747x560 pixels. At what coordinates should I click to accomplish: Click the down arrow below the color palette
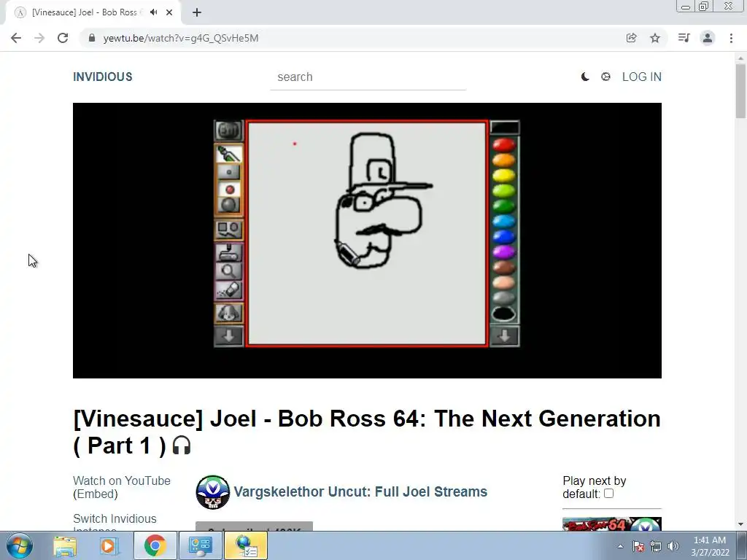pos(505,335)
